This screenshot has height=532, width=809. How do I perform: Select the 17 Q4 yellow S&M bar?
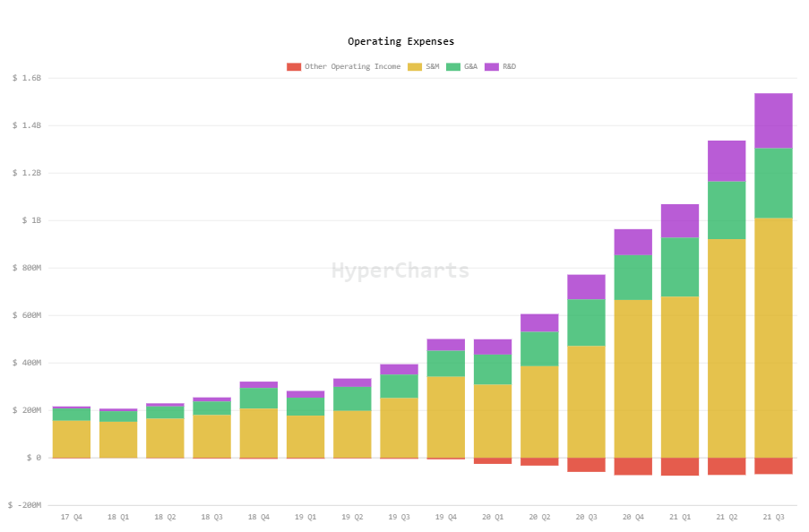72,439
